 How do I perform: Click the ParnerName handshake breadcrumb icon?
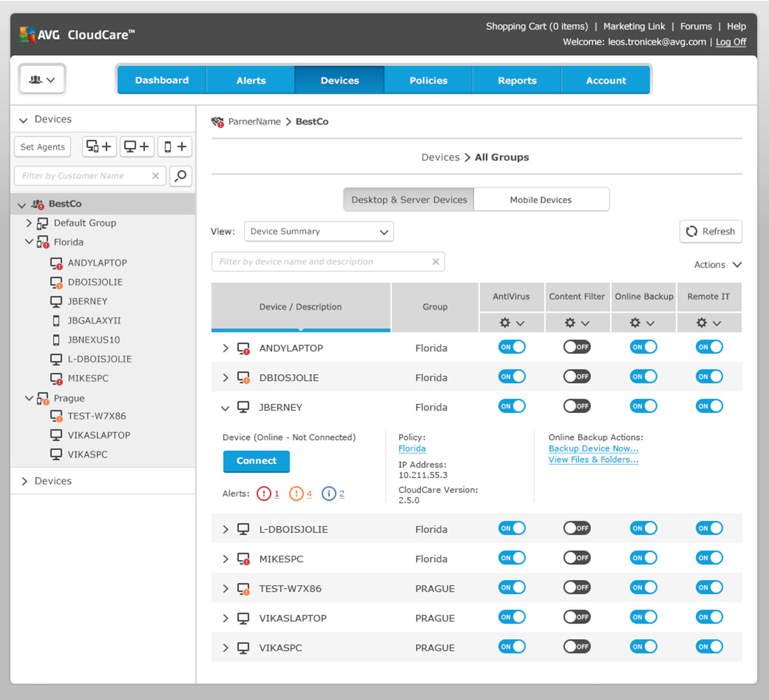(x=218, y=122)
